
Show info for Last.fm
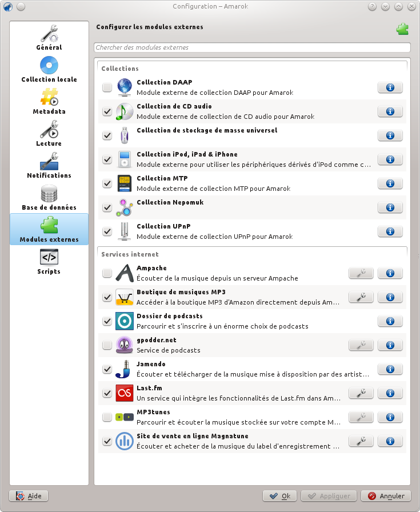pos(390,393)
